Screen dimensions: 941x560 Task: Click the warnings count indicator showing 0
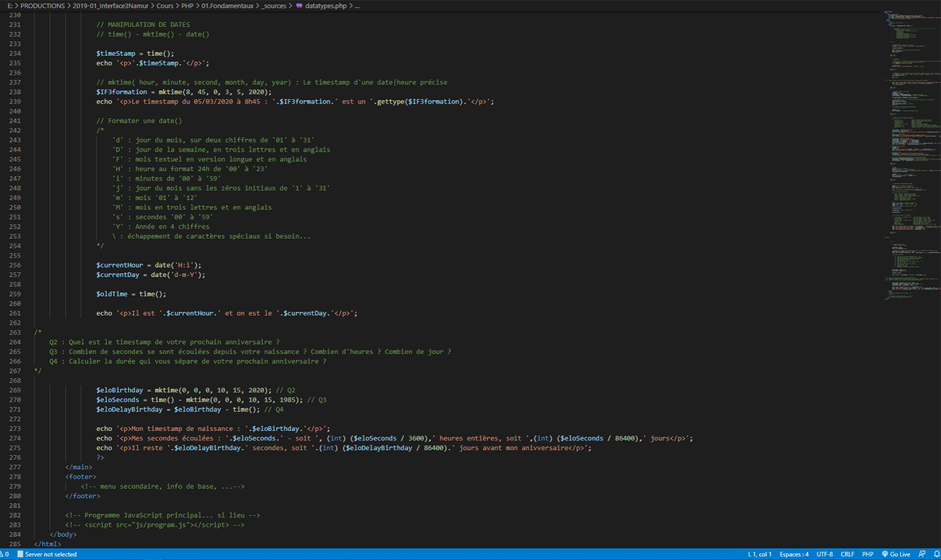tap(4, 555)
